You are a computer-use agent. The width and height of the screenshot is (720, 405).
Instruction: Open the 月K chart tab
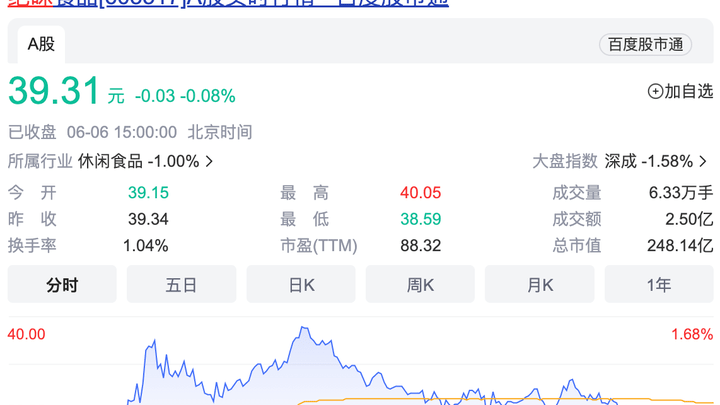point(540,285)
